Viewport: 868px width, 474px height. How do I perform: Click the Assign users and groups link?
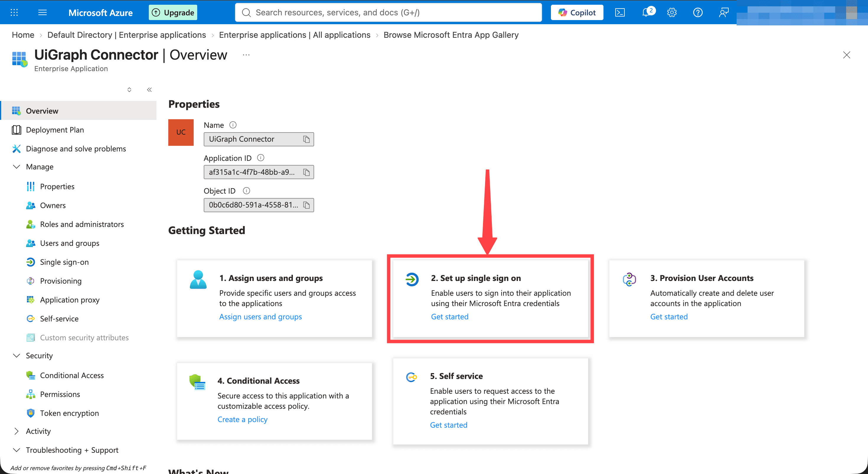tap(260, 317)
